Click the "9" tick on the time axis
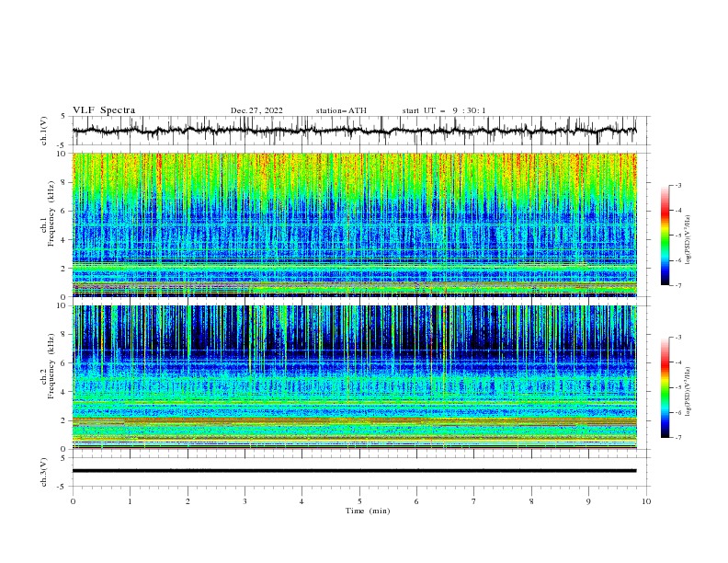Viewport: 728px width, 563px height. [x=588, y=501]
